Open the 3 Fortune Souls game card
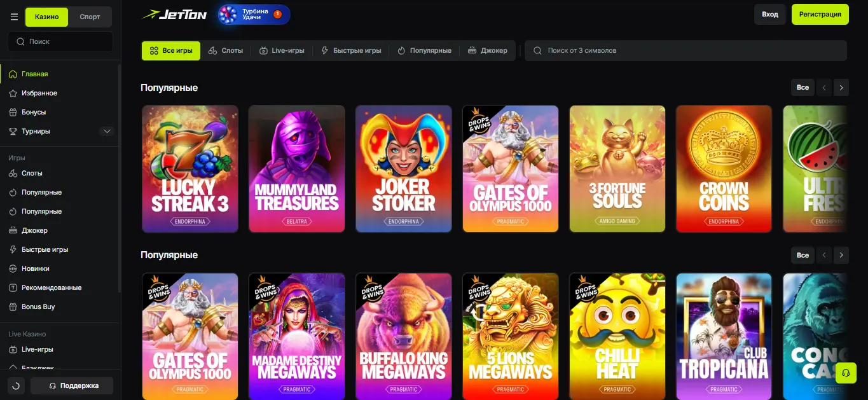Viewport: 868px width, 400px height. 617,169
